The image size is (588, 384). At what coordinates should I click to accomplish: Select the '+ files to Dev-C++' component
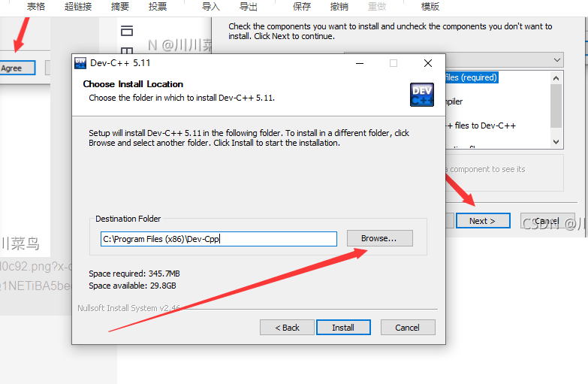(481, 125)
